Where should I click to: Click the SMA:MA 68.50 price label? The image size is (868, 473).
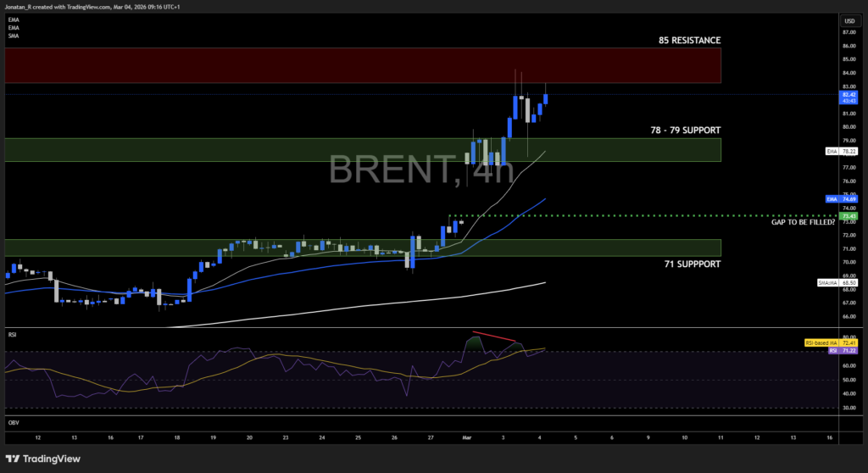837,282
